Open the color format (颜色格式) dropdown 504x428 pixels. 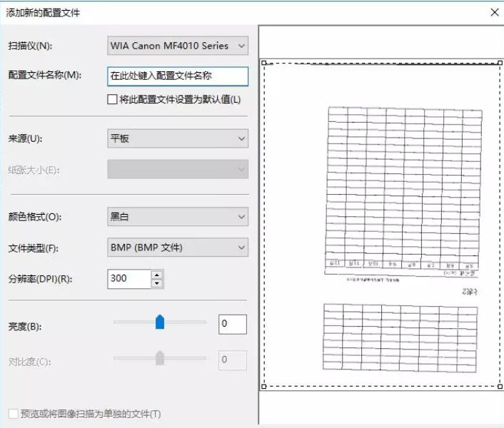pos(178,217)
